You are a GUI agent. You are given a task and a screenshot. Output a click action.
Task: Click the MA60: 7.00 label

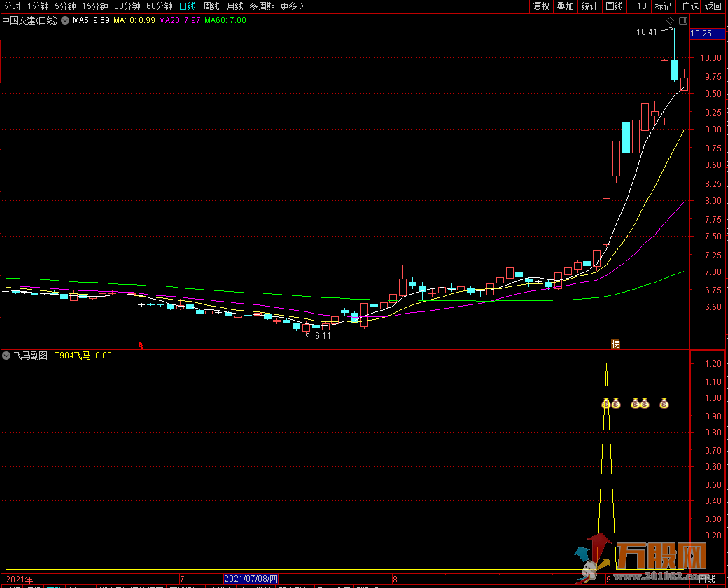[225, 20]
